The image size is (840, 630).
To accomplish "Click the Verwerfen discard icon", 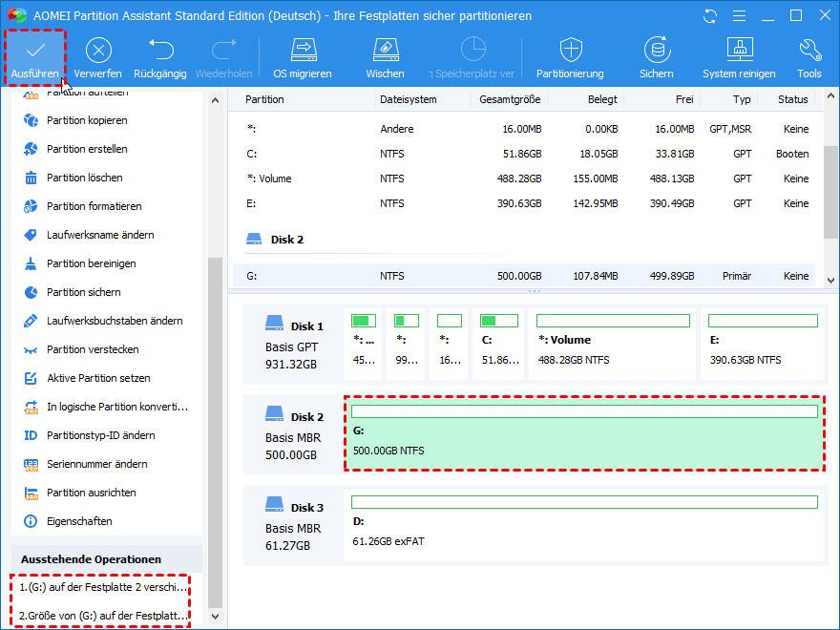I will click(98, 51).
